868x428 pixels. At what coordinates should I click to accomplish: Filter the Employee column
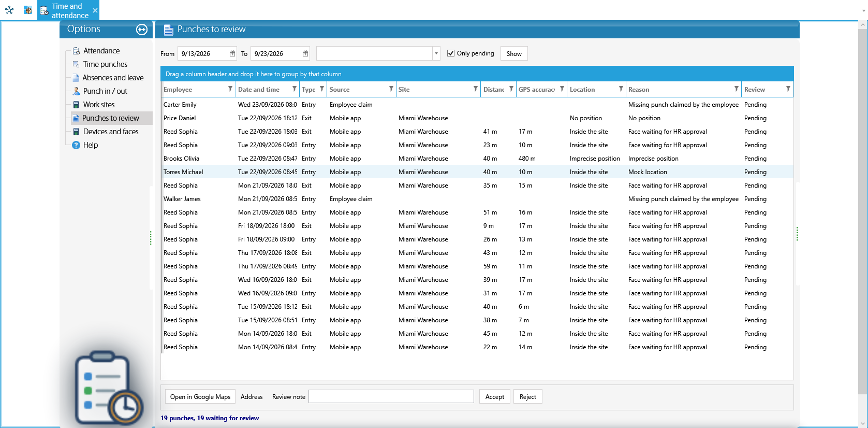tap(230, 89)
